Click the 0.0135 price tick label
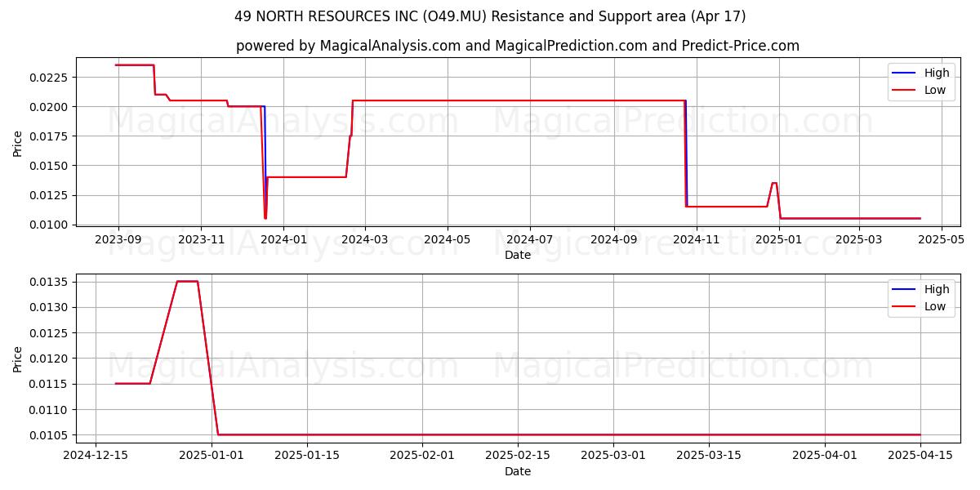Viewport: 980px width, 490px height. pos(51,282)
